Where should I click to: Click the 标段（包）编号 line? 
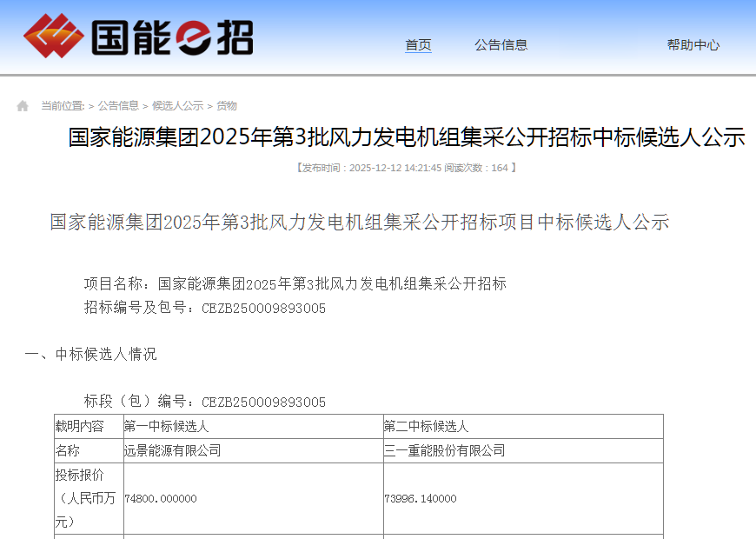(205, 402)
